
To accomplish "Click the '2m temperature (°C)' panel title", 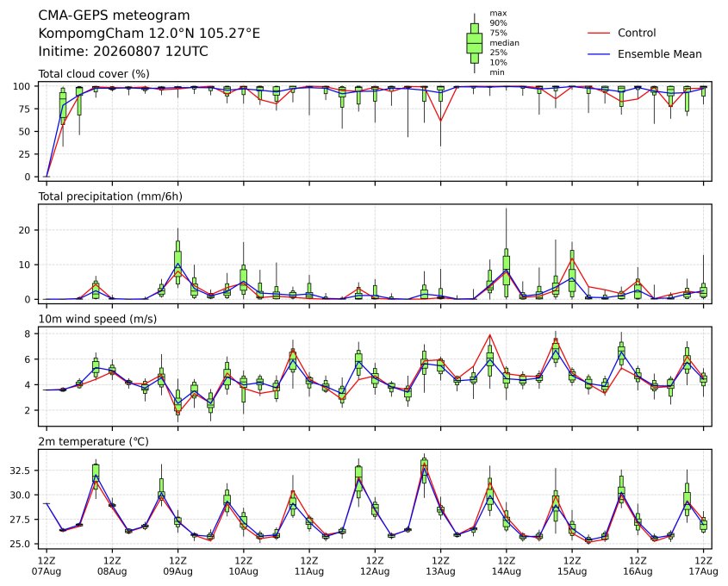I will pos(93,441).
